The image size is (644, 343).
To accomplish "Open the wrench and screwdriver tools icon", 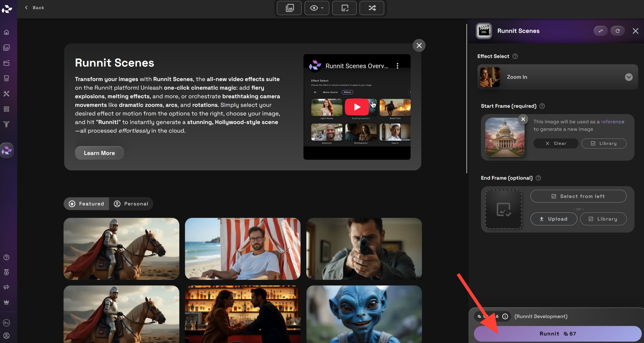I will click(x=6, y=94).
